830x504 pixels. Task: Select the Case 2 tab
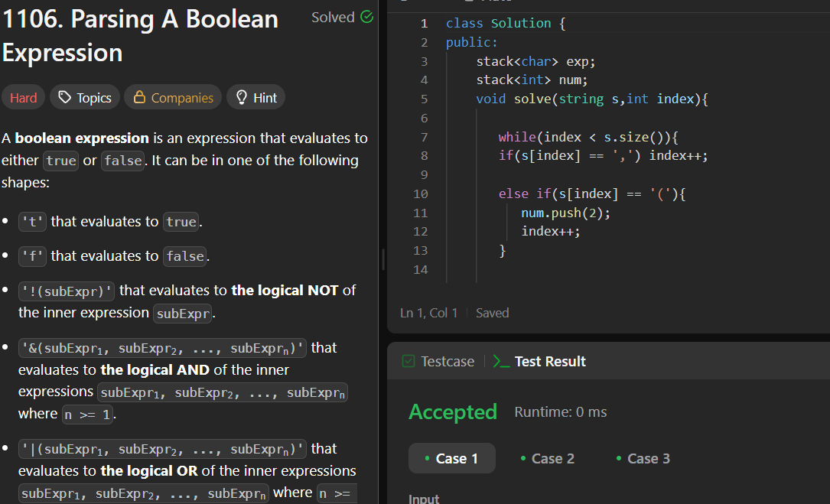pos(547,458)
